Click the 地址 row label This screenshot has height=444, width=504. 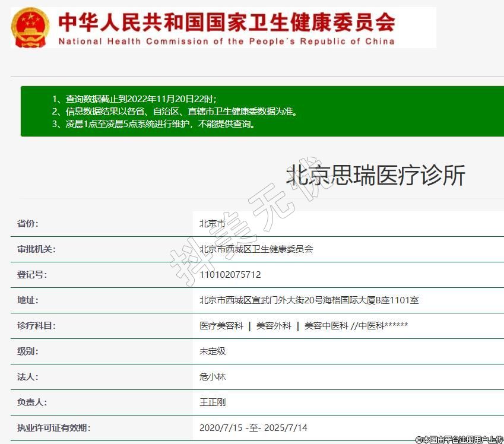(x=27, y=300)
